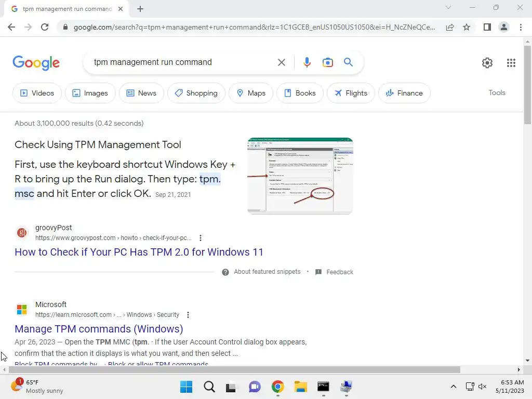Screen dimensions: 532x399
Task: Close the tpm management run command tab
Action: (x=121, y=9)
